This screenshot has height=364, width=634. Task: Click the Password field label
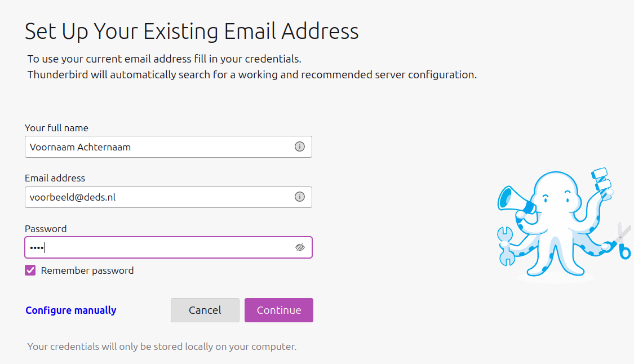pos(46,229)
